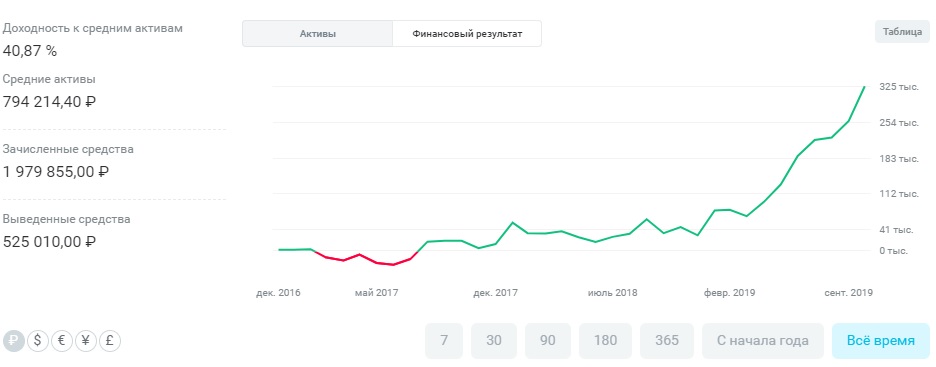This screenshot has height=367, width=936.
Task: Set period to 7 days
Action: (x=444, y=341)
